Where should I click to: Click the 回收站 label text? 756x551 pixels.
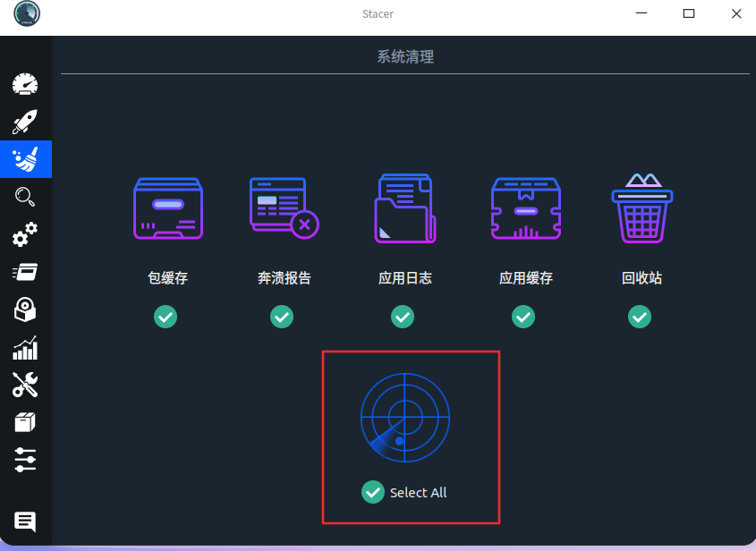642,278
